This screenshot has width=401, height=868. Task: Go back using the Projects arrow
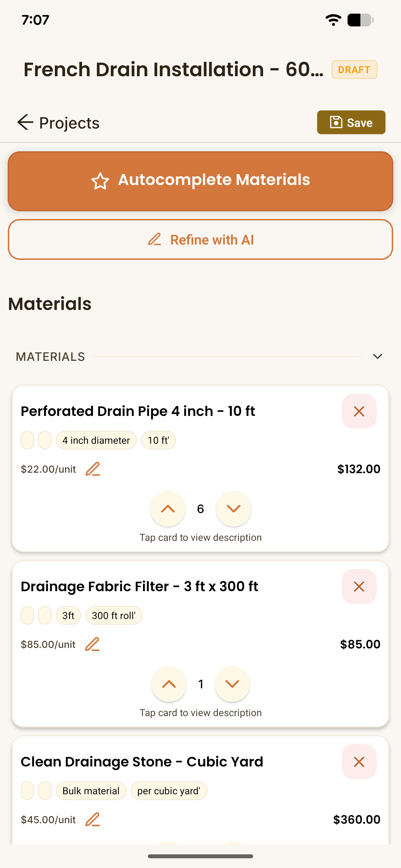(25, 122)
